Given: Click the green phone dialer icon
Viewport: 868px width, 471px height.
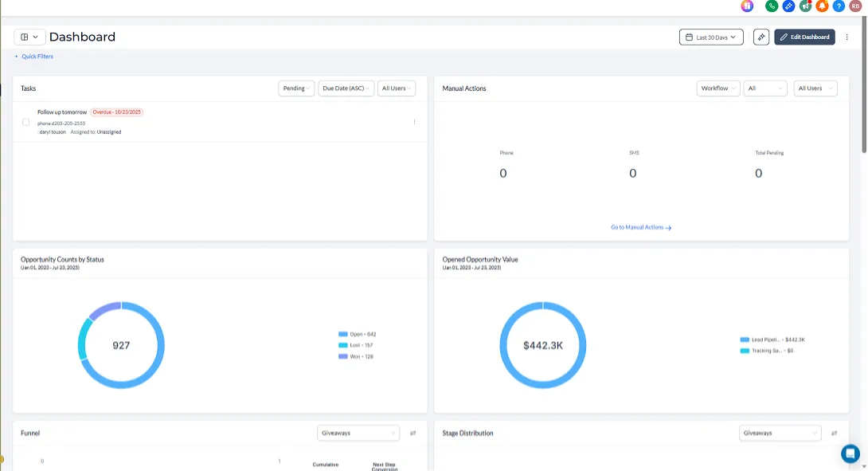Looking at the screenshot, I should point(771,6).
